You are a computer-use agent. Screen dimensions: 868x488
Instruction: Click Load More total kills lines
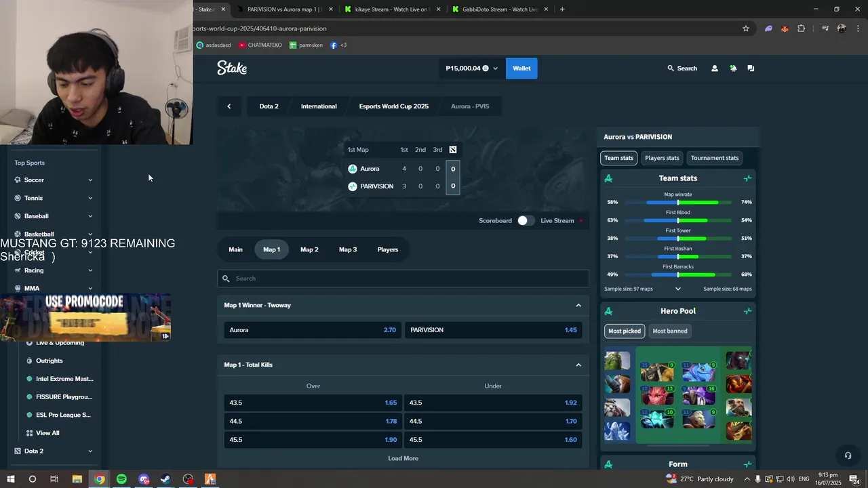[403, 459]
